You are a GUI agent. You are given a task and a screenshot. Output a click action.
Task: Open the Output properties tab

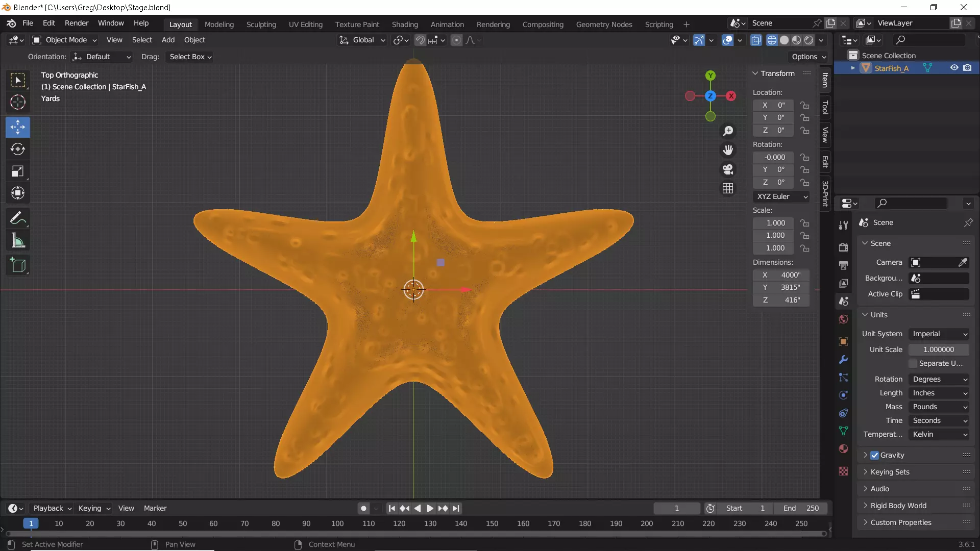pyautogui.click(x=843, y=265)
